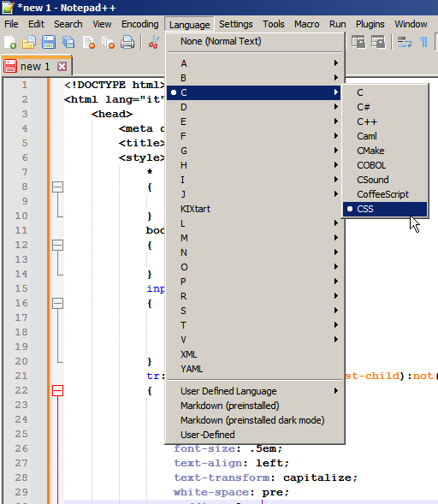Open the Run menu
The height and width of the screenshot is (504, 438).
pyautogui.click(x=337, y=25)
